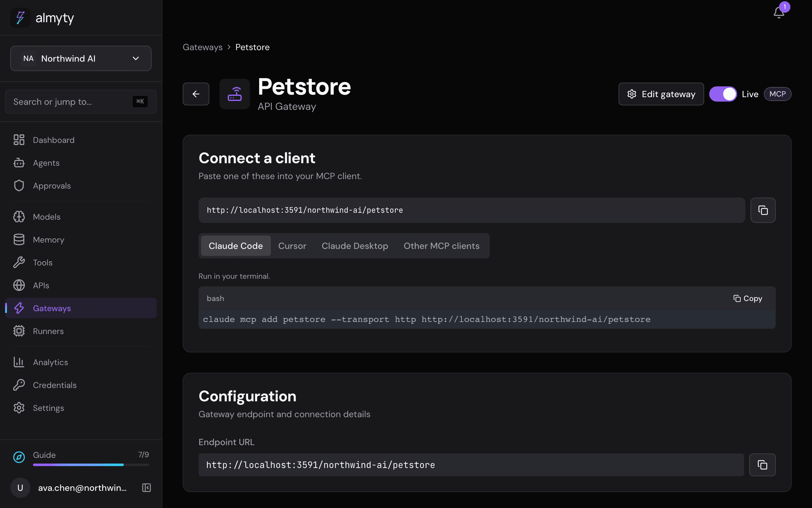Switch to the Claude Desktop tab
Viewport: 812px width, 508px height.
click(355, 246)
